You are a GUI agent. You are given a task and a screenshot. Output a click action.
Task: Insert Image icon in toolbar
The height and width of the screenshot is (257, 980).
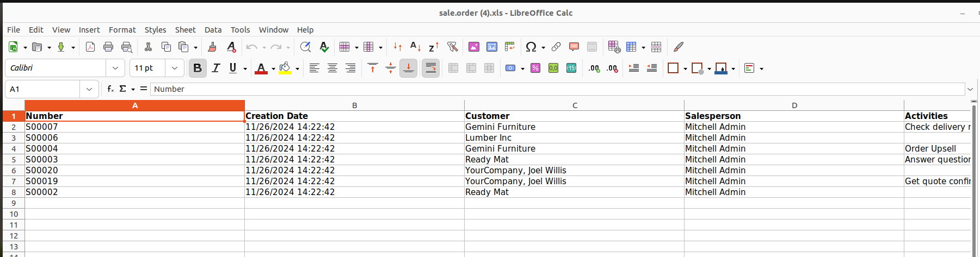pos(474,47)
